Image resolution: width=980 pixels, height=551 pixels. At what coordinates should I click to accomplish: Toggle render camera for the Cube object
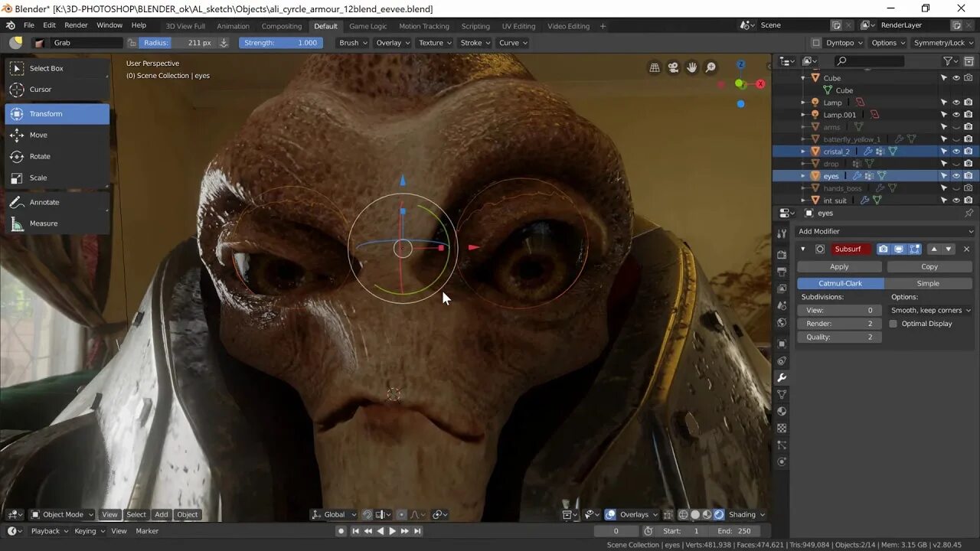(969, 78)
